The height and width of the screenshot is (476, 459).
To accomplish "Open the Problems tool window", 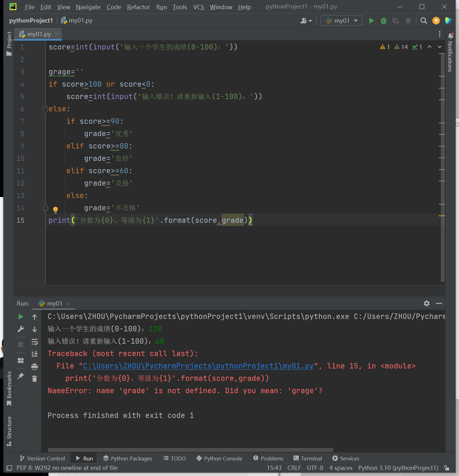I will [x=268, y=459].
